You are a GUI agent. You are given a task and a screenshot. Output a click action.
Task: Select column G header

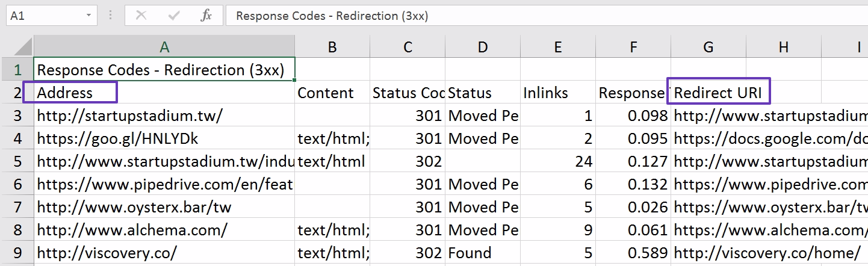[708, 47]
